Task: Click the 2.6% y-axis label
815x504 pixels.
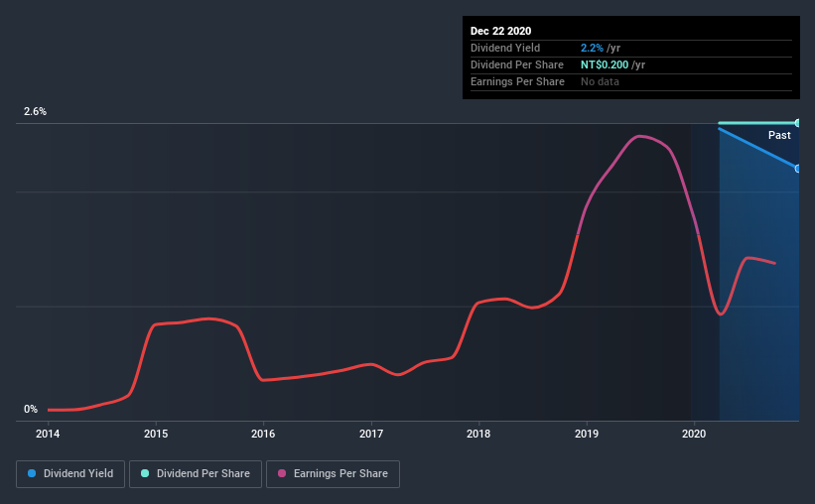Action: pyautogui.click(x=35, y=111)
